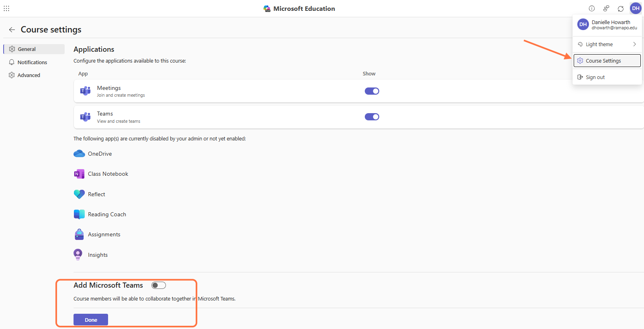Click the Insights label

(98, 255)
